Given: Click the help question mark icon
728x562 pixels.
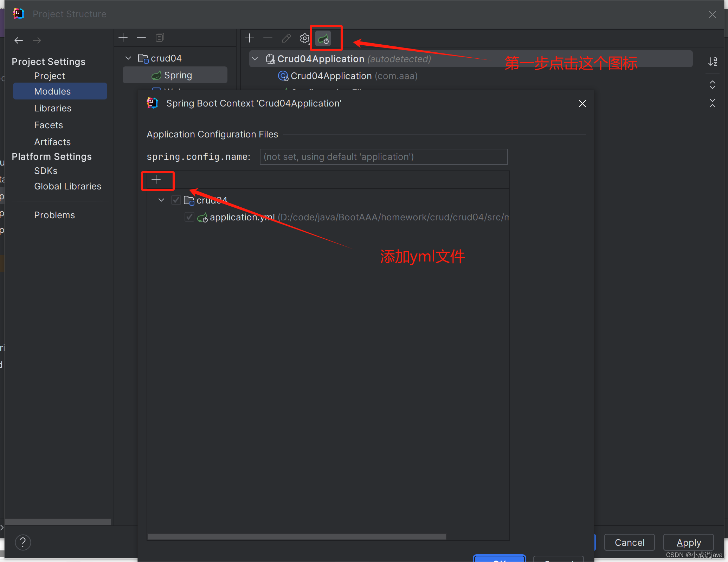Looking at the screenshot, I should [23, 542].
